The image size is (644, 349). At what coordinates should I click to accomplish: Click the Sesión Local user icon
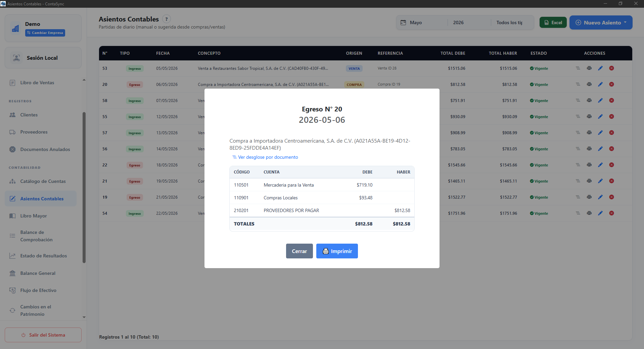click(16, 58)
